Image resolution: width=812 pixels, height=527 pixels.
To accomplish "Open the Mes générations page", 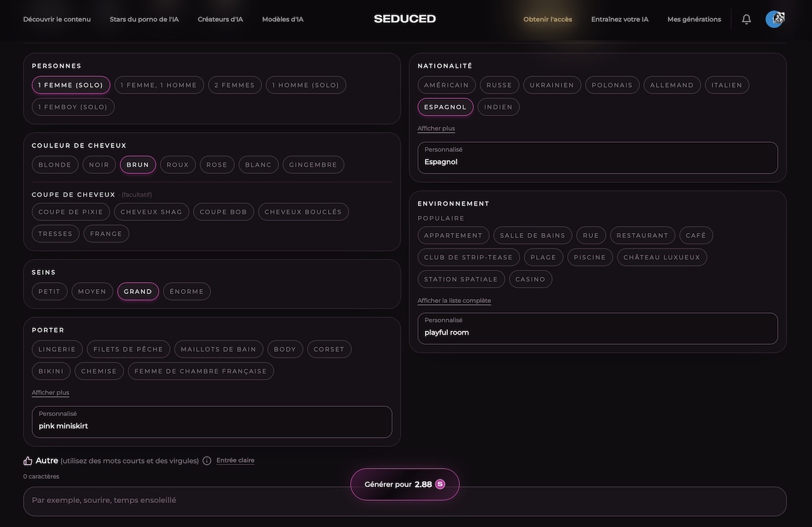I will pyautogui.click(x=694, y=19).
